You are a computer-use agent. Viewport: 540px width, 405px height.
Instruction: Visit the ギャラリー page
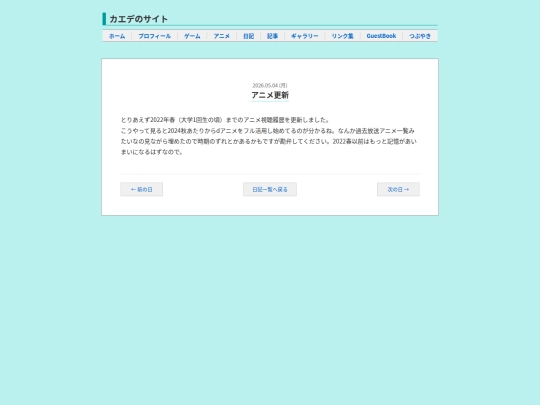(x=305, y=36)
